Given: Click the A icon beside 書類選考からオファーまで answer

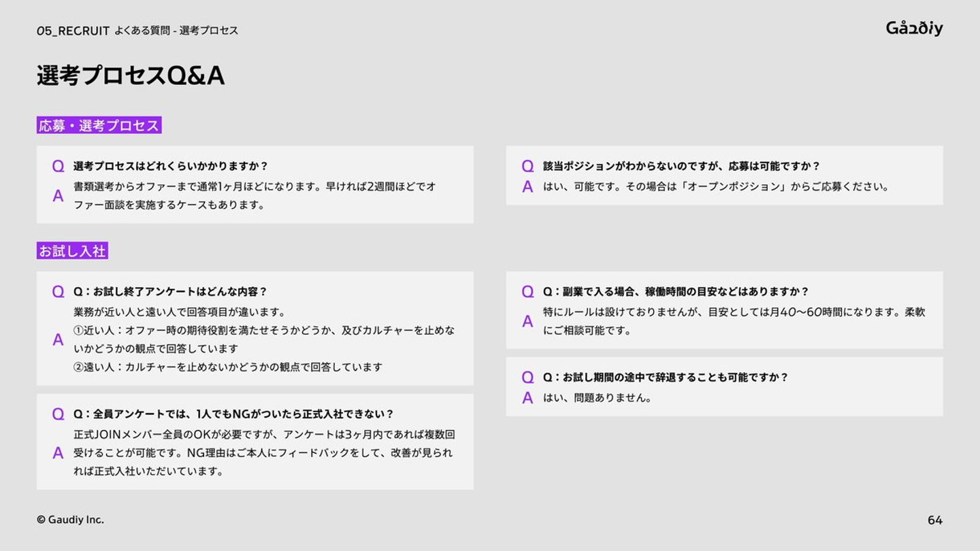Looking at the screenshot, I should [x=59, y=196].
